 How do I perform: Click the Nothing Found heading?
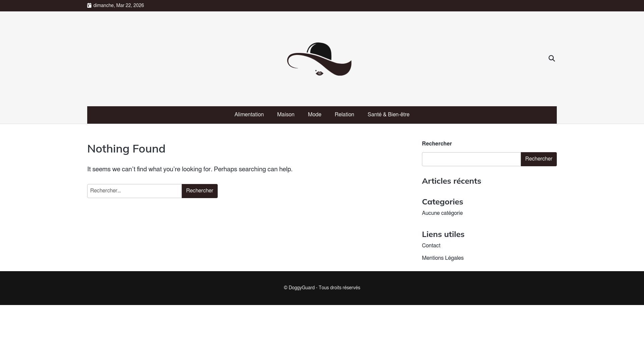click(x=126, y=149)
